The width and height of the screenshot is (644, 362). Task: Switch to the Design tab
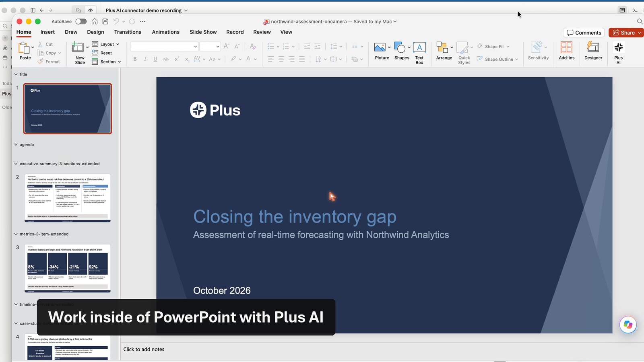coord(95,32)
